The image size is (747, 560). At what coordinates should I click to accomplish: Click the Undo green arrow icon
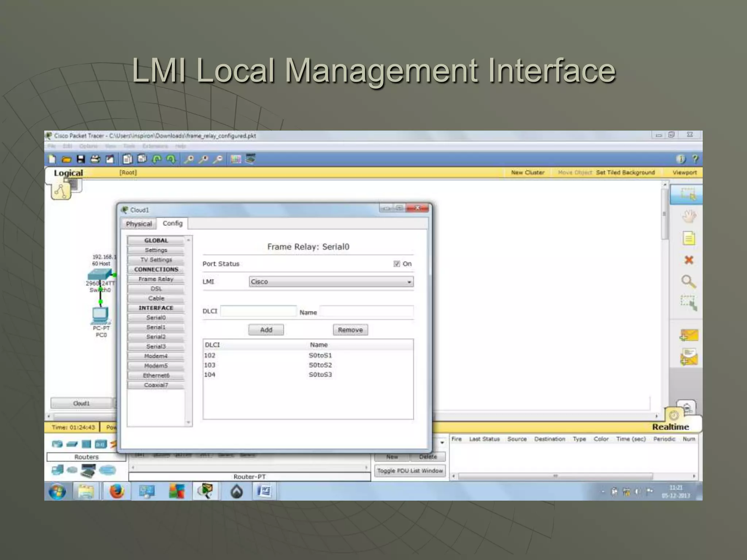click(x=157, y=159)
